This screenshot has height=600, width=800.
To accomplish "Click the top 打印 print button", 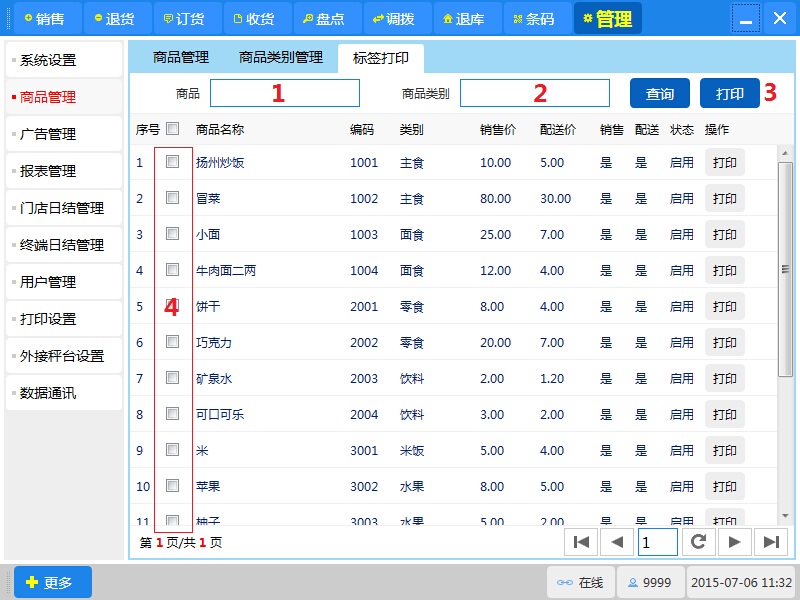I will 730,93.
